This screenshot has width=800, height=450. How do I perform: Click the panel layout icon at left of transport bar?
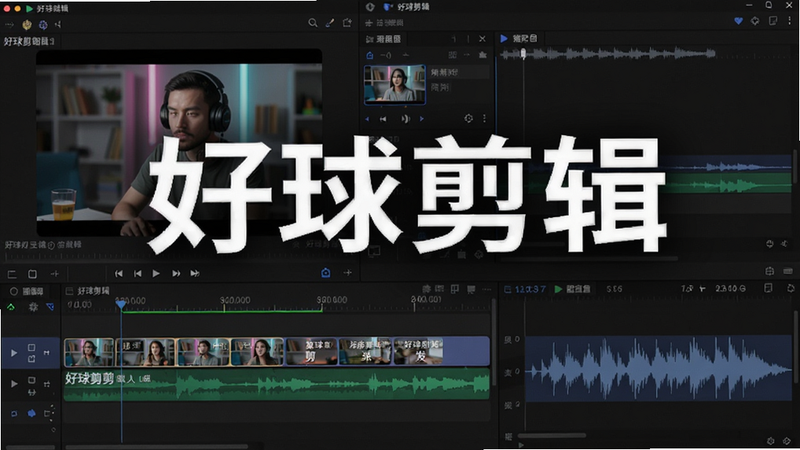[x=12, y=274]
